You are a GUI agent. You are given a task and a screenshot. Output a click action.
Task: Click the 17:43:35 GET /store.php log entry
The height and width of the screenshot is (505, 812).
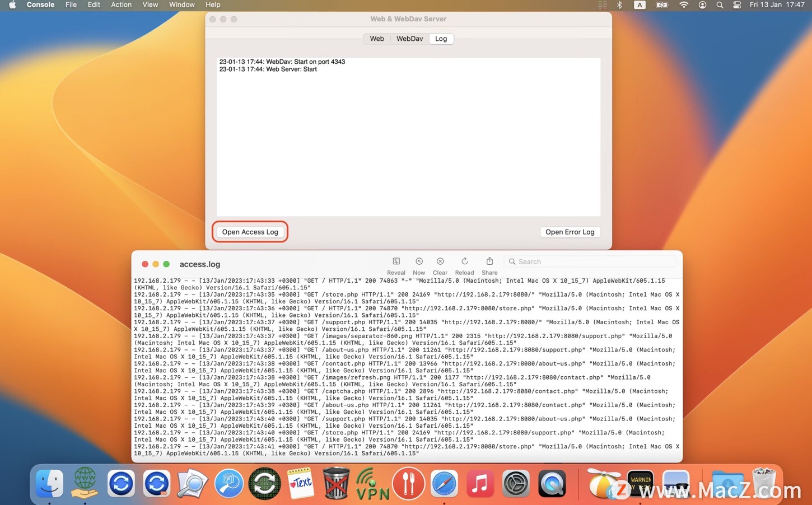[407, 298]
